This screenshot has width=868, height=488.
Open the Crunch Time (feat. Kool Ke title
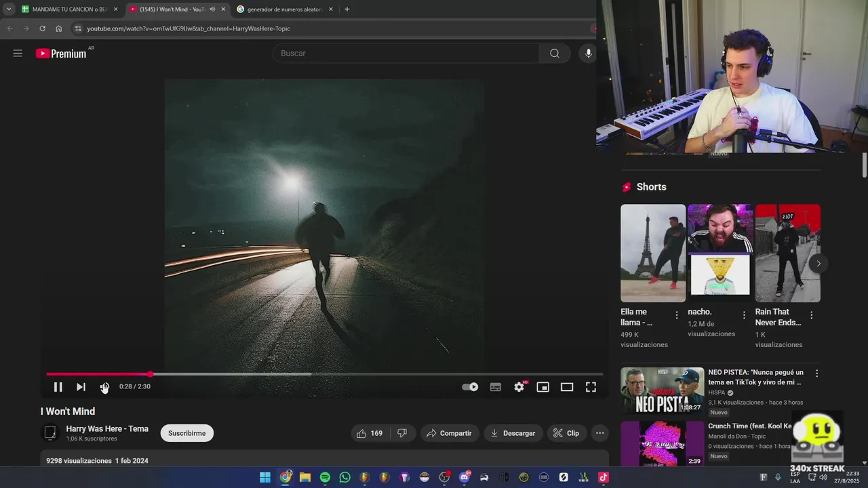pyautogui.click(x=750, y=426)
